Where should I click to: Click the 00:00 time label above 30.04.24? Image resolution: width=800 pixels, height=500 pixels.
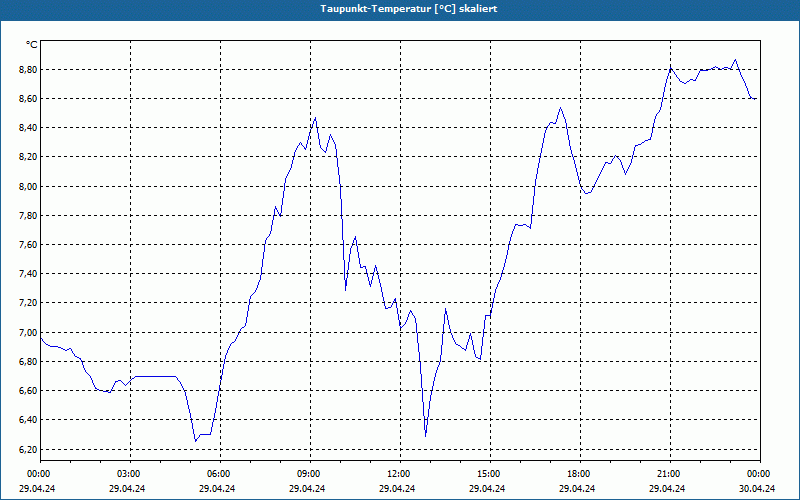pos(760,474)
